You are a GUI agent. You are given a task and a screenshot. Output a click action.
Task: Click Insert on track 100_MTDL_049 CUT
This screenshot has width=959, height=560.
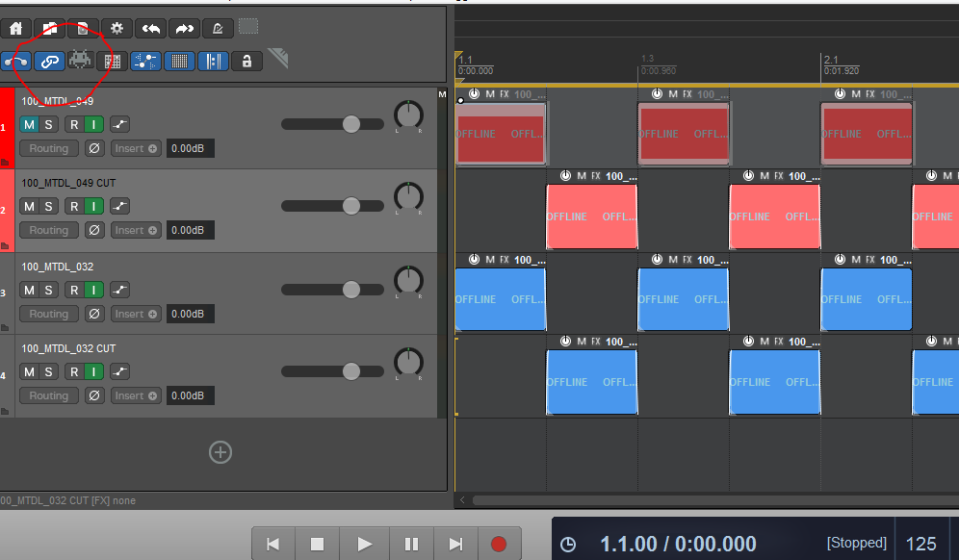click(136, 231)
